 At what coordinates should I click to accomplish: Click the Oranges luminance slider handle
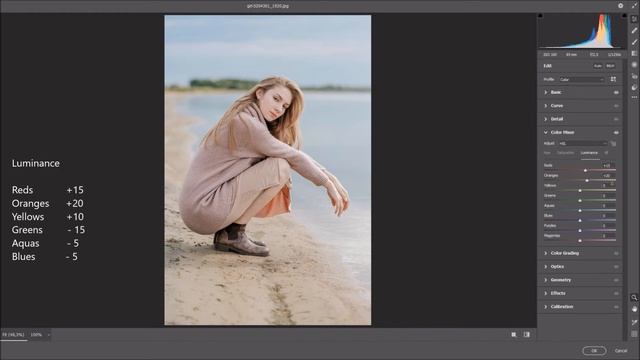pyautogui.click(x=587, y=180)
